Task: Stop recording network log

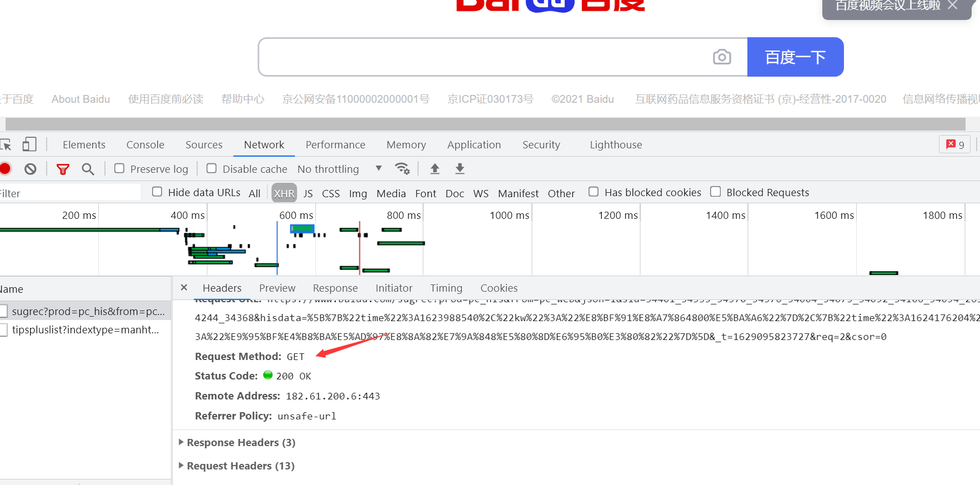Action: [x=5, y=169]
